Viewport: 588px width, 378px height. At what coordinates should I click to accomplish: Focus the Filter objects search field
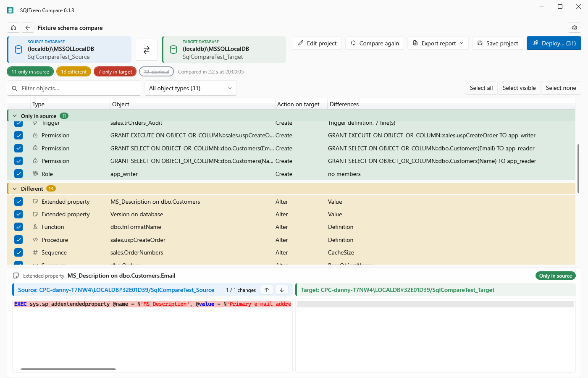pyautogui.click(x=74, y=88)
